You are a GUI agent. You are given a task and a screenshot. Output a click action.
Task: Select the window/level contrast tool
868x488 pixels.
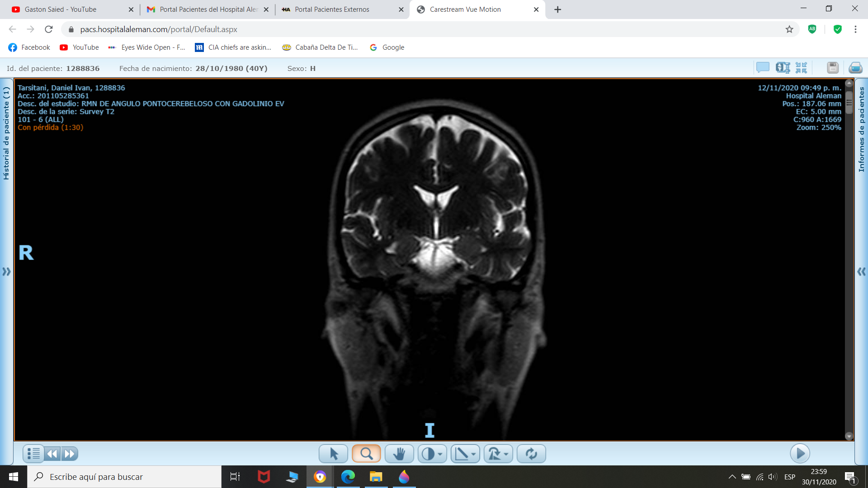click(428, 454)
